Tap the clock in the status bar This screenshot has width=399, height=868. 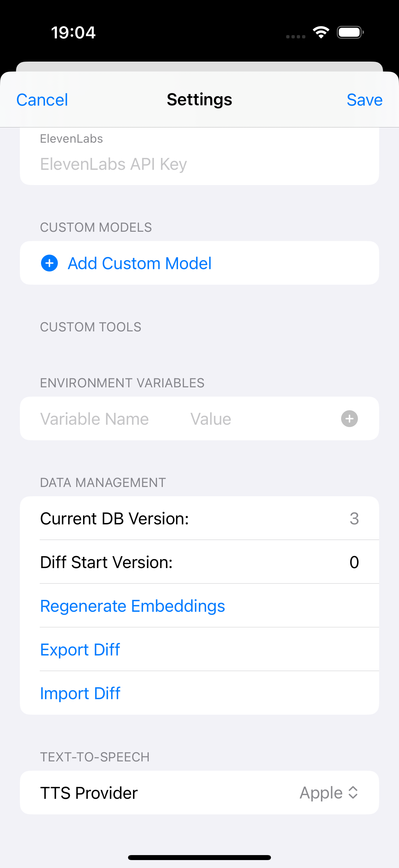click(x=74, y=32)
